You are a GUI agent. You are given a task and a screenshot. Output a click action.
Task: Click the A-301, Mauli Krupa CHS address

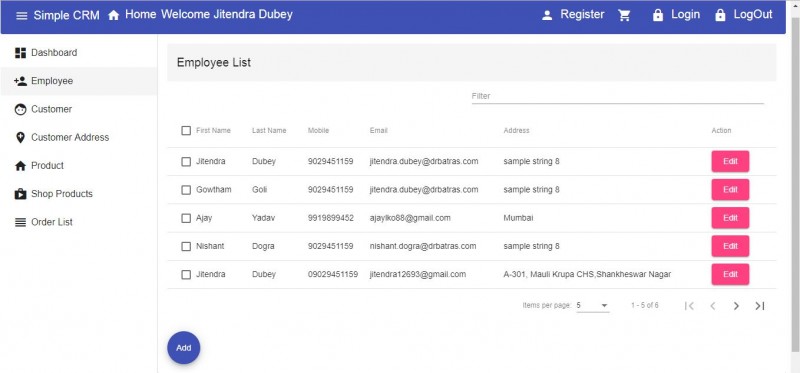point(587,275)
